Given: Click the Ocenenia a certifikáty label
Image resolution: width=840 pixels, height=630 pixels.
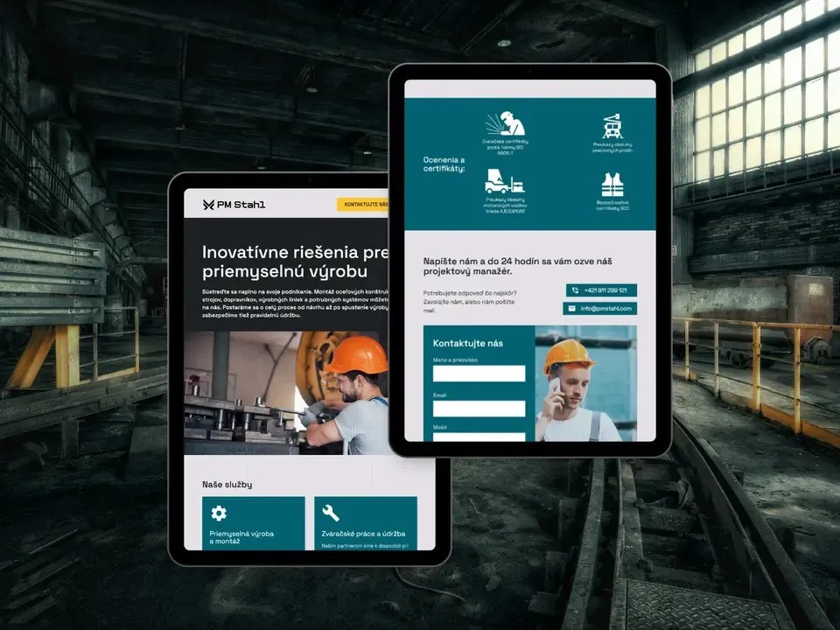Looking at the screenshot, I should tap(444, 164).
